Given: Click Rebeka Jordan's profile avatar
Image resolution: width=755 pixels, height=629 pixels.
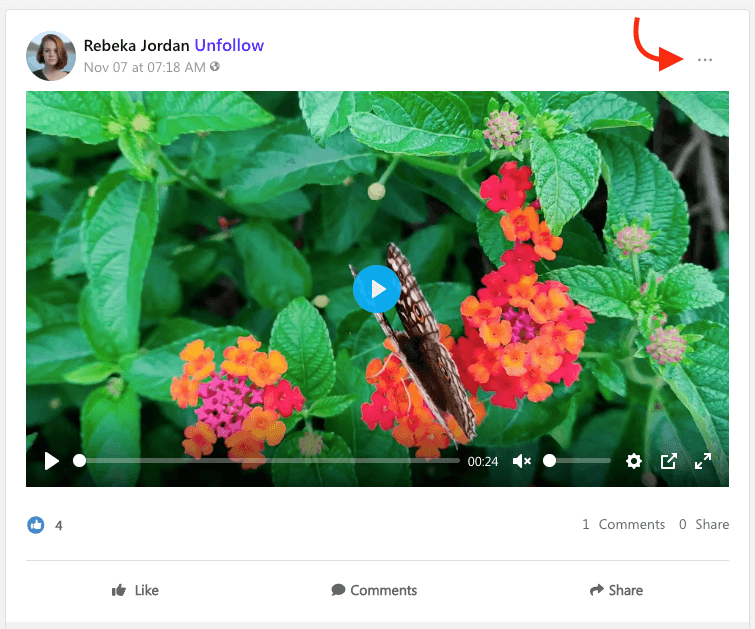Looking at the screenshot, I should click(x=51, y=56).
